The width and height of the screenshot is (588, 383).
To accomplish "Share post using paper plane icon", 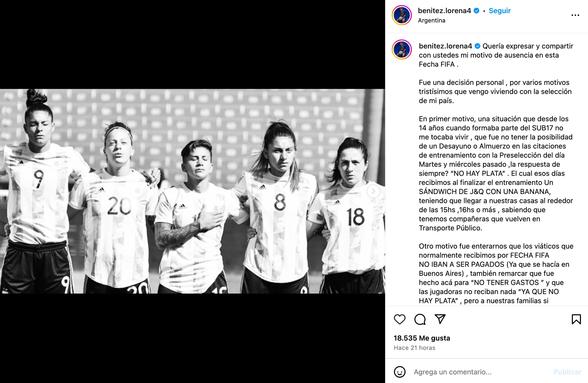I will coord(440,319).
